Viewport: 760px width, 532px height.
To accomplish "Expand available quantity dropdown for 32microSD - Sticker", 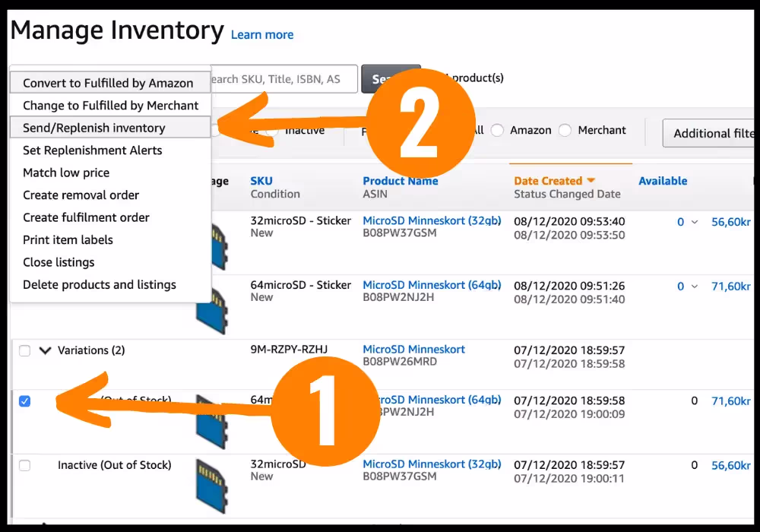I will (695, 222).
